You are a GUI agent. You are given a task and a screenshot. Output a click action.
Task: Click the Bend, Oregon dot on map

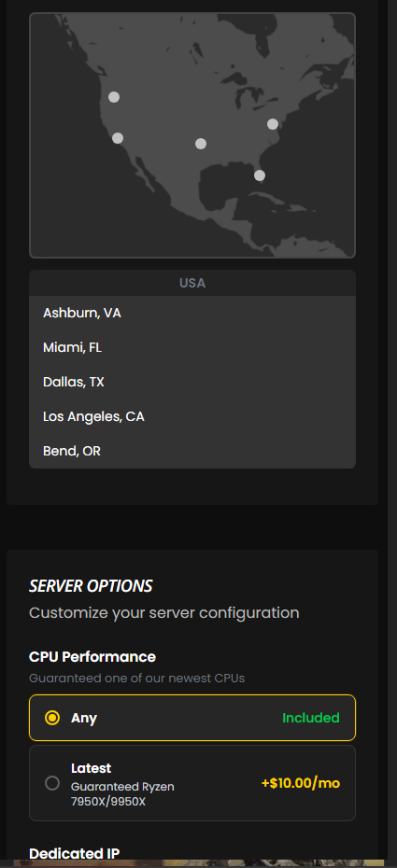114,97
